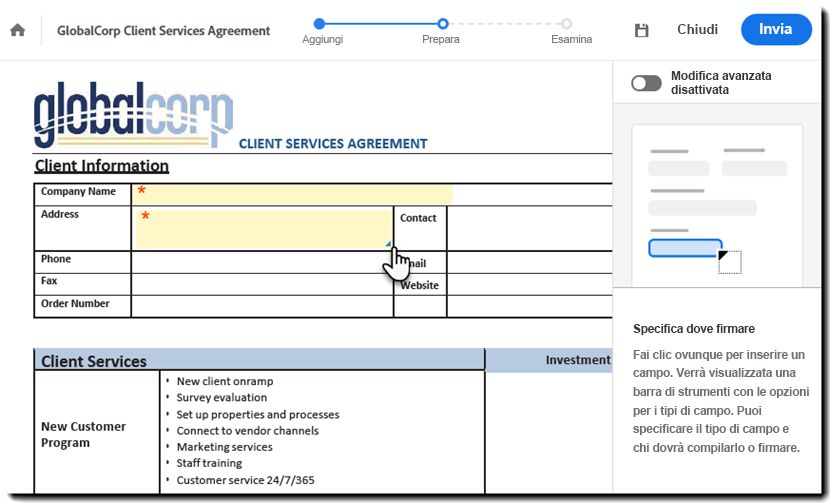Click the 'Order Number' label
Viewport: 830px width, 503px height.
(x=75, y=303)
